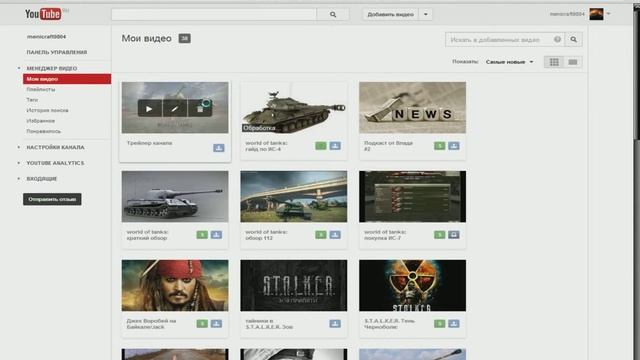640x360 pixels.
Task: Open the channel name link in sidebar
Action: point(46,37)
